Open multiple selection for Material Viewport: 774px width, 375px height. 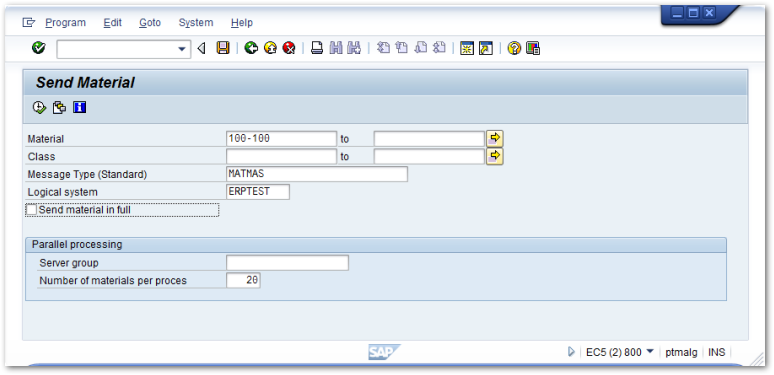pyautogui.click(x=495, y=139)
